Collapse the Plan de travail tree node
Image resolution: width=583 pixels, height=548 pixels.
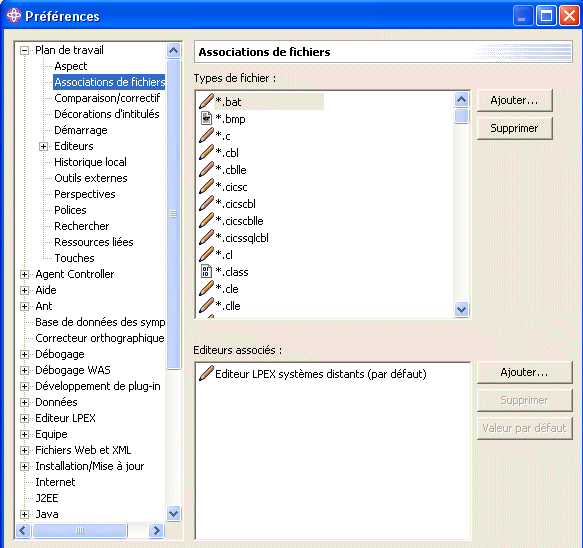pos(25,50)
